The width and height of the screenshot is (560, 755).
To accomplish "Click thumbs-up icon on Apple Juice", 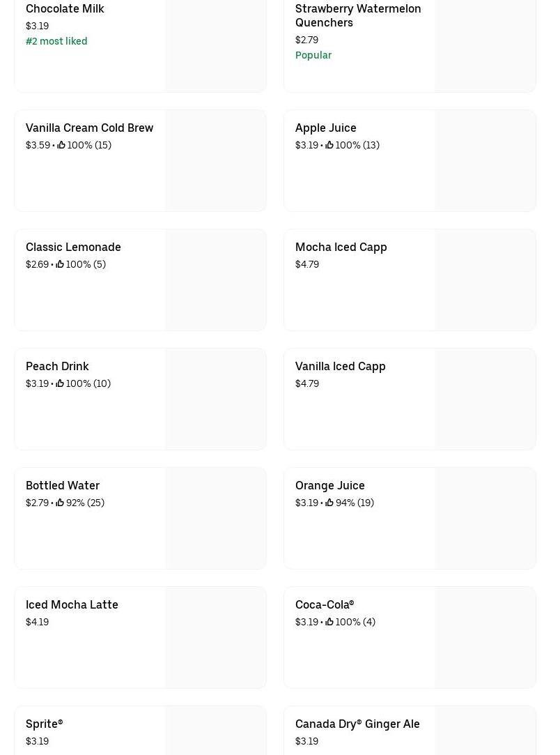I will tap(329, 145).
